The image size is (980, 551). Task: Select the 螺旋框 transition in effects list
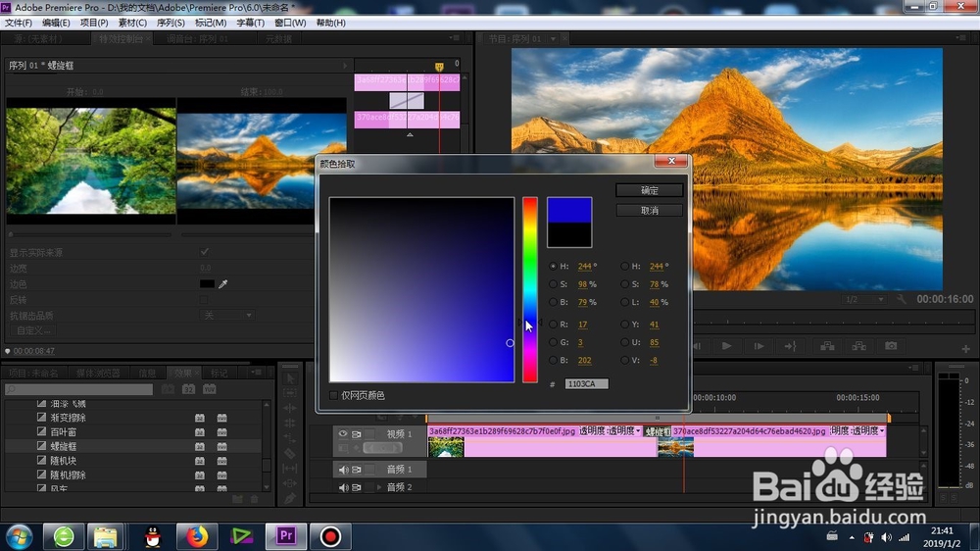pyautogui.click(x=133, y=446)
